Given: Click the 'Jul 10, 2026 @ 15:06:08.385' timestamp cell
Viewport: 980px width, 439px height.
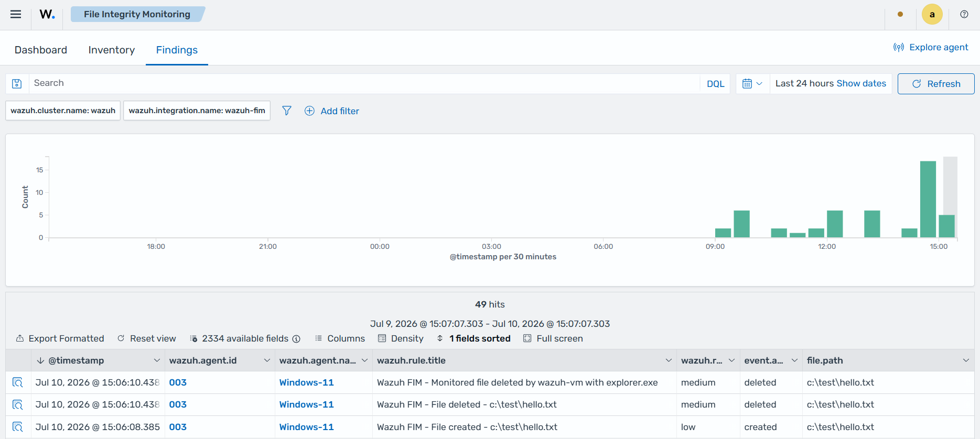Looking at the screenshot, I should pyautogui.click(x=98, y=427).
